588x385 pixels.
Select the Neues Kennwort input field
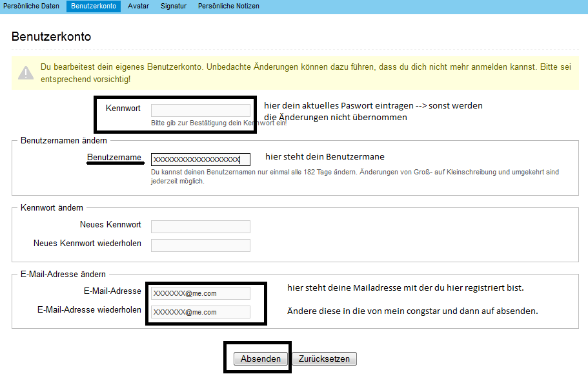(x=200, y=226)
